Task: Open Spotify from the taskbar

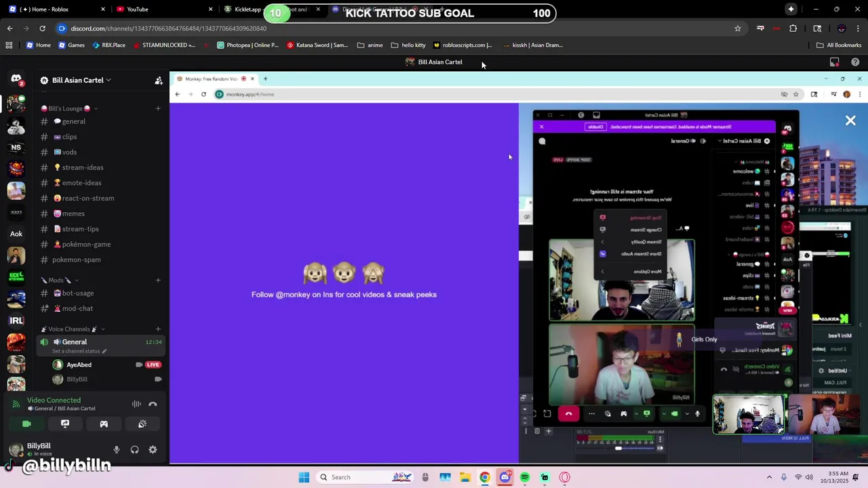Action: (x=525, y=477)
